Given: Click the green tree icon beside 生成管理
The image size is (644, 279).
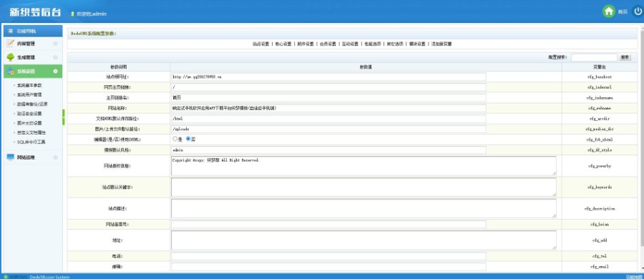Looking at the screenshot, I should pos(11,57).
